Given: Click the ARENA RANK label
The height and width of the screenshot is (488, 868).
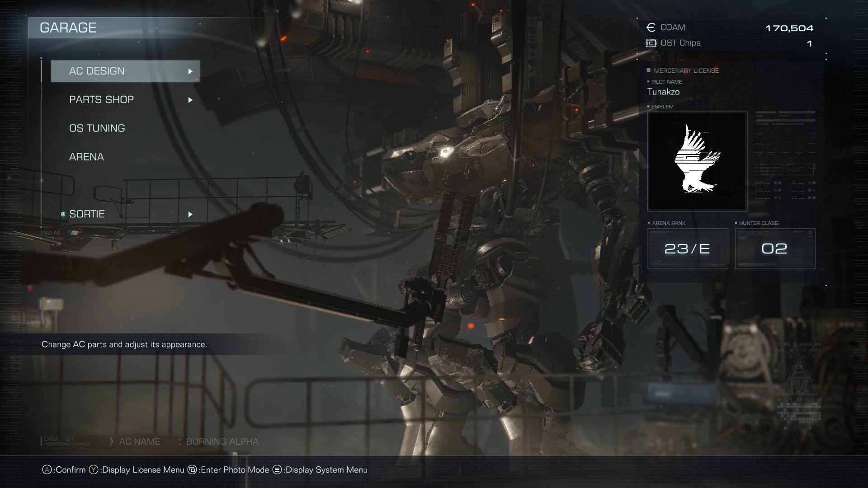Looking at the screenshot, I should click(x=669, y=223).
